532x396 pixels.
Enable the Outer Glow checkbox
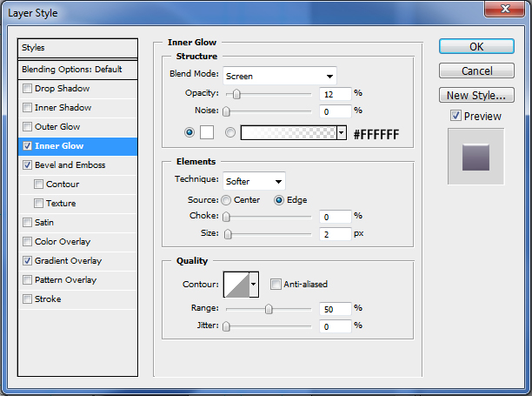(27, 127)
